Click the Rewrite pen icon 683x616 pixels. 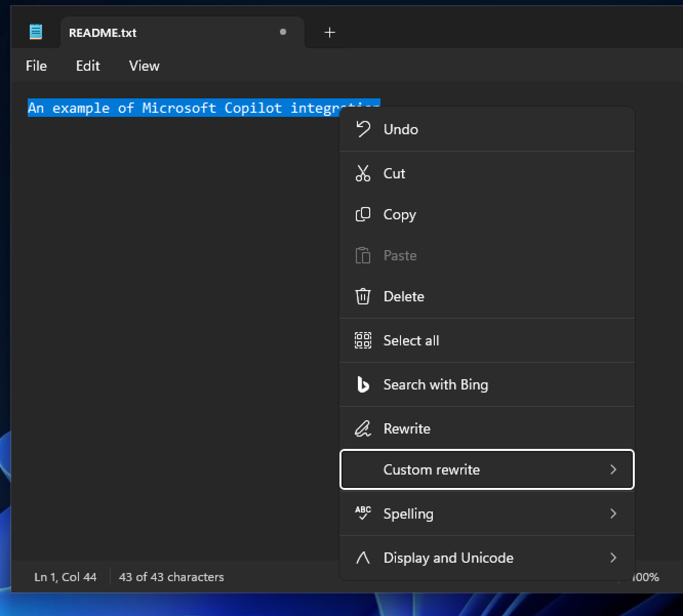click(x=364, y=428)
